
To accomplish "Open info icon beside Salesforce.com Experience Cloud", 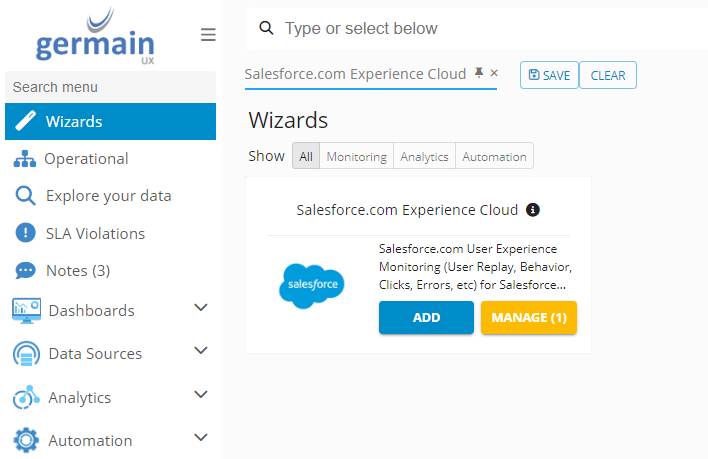I will (x=533, y=210).
